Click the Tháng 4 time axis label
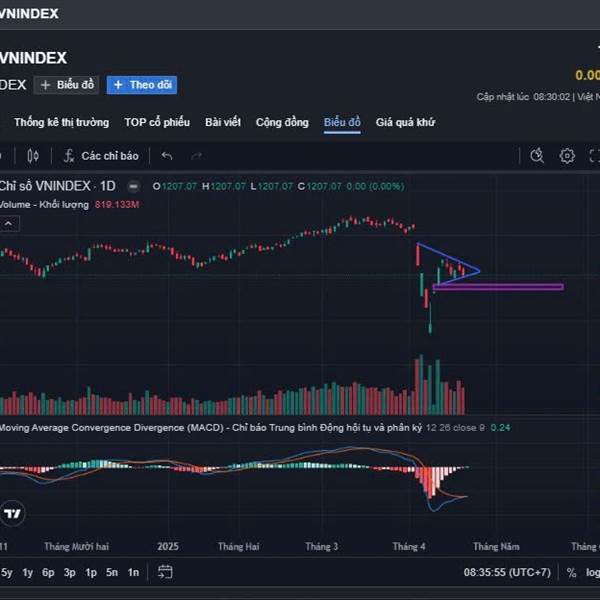Screen dimensions: 600x600 [x=409, y=546]
